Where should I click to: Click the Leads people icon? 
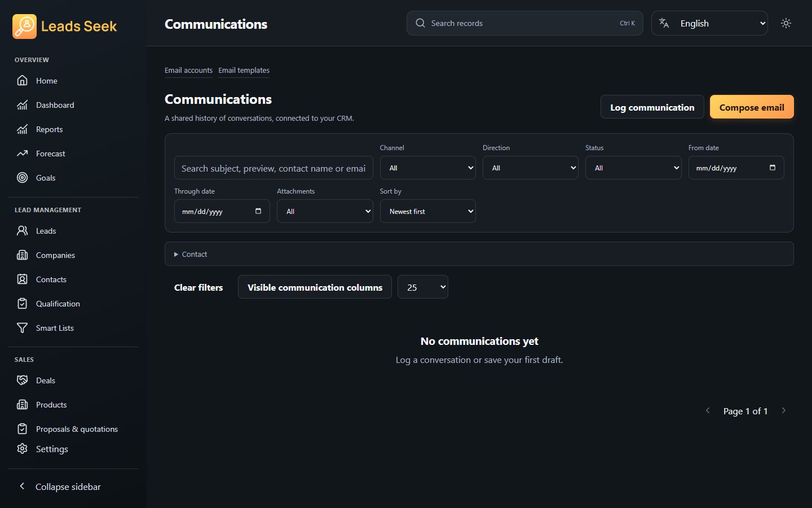tap(22, 231)
